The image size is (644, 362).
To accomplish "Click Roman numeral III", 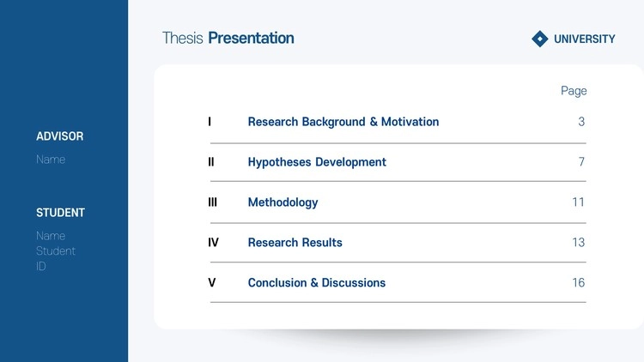I will pyautogui.click(x=212, y=202).
